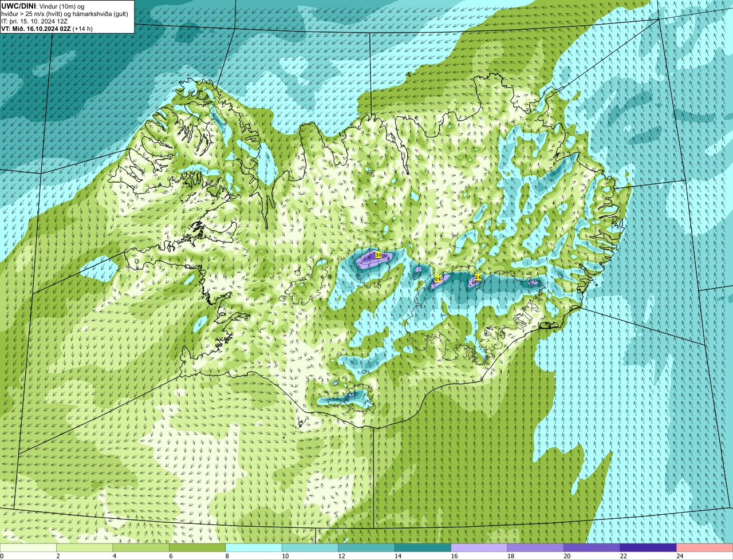Click the legend tick label 18
733x560 pixels.
click(510, 555)
